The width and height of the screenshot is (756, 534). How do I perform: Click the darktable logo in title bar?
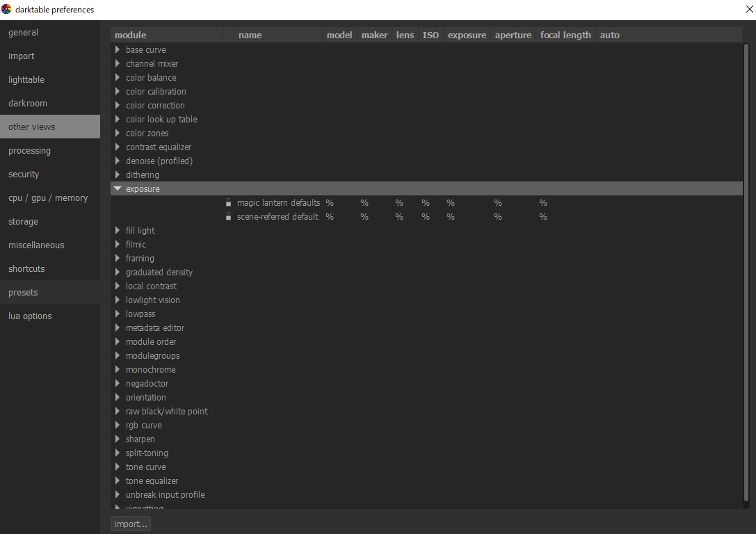(6, 9)
